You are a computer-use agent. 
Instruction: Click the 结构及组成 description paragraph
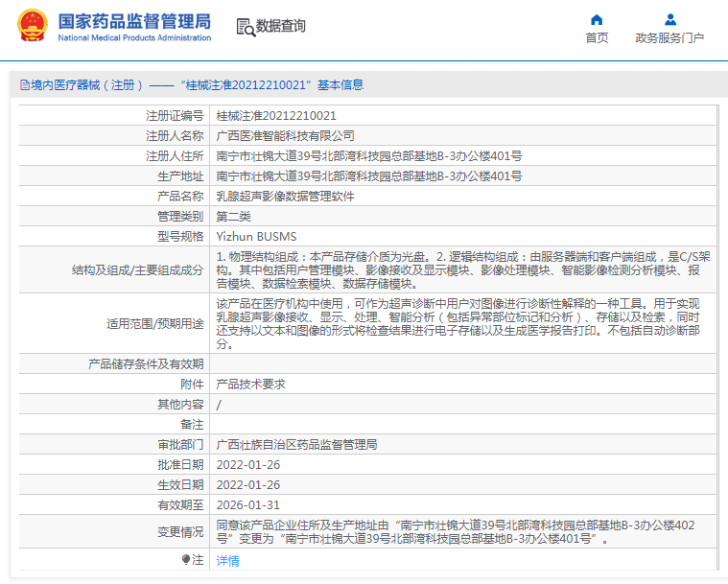pyautogui.click(x=463, y=269)
